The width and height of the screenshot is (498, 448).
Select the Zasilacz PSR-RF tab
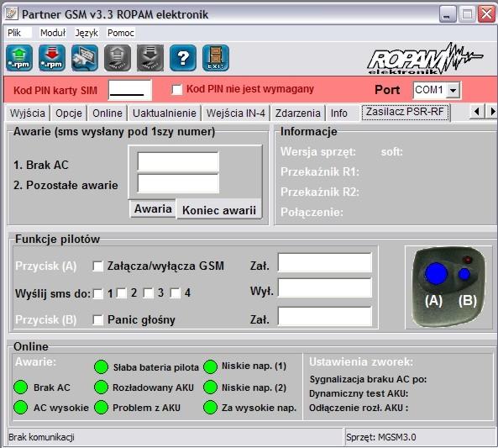point(405,112)
